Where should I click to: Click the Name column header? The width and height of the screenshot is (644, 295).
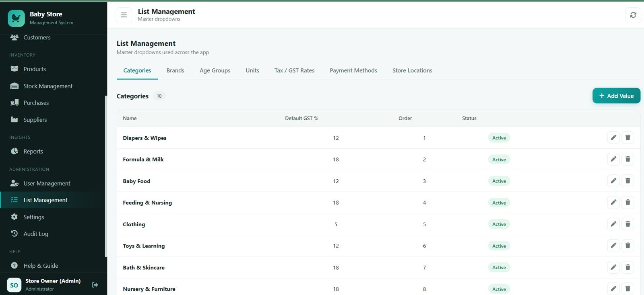(x=130, y=118)
